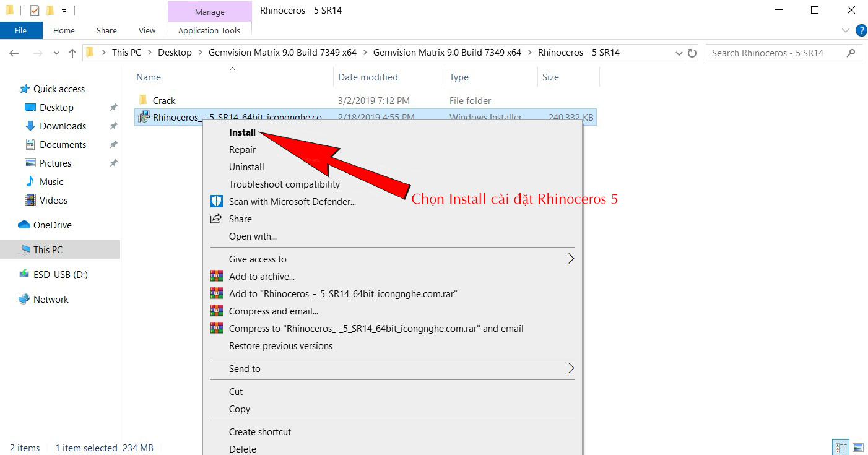Expand the Send to submenu
The width and height of the screenshot is (868, 455).
(x=393, y=368)
